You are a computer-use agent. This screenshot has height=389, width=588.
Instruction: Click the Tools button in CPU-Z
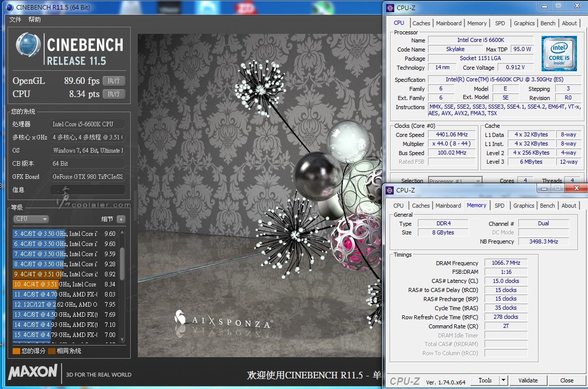485,380
